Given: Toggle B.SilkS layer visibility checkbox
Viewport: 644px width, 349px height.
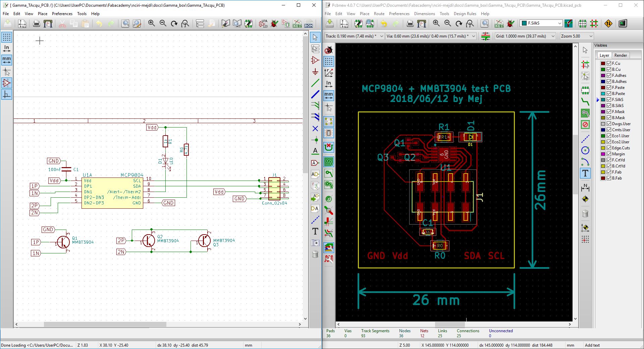Looking at the screenshot, I should tap(609, 106).
